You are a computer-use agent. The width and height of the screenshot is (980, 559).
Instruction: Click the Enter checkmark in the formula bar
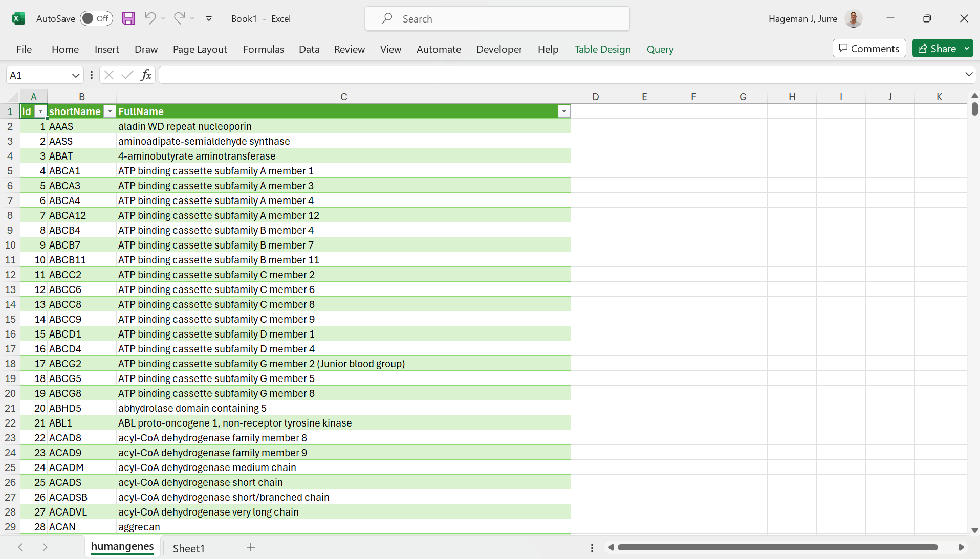point(127,75)
